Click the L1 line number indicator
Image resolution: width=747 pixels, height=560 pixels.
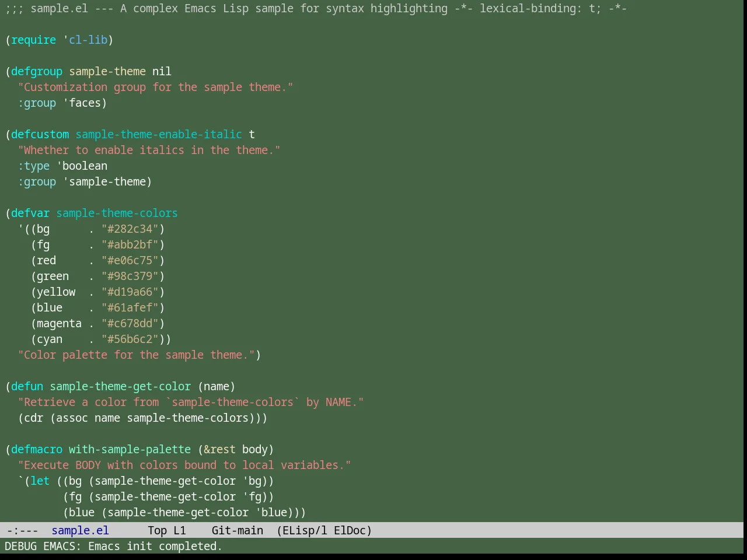180,530
